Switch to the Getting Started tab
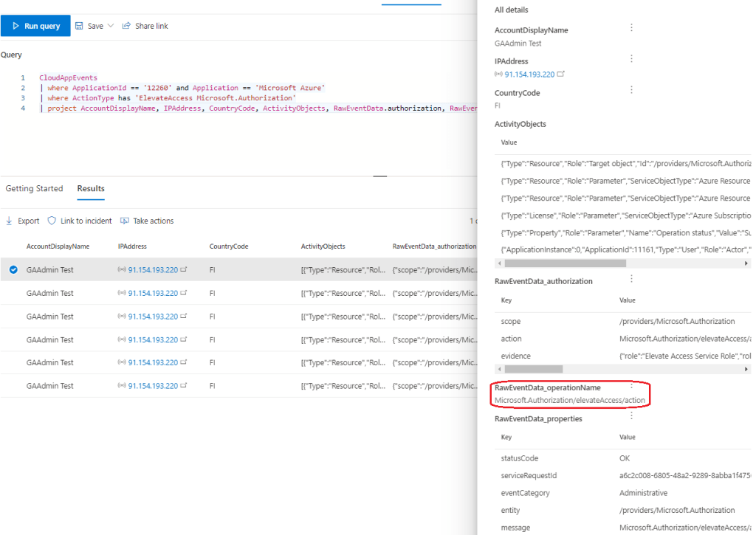This screenshot has width=756, height=535. tap(34, 189)
